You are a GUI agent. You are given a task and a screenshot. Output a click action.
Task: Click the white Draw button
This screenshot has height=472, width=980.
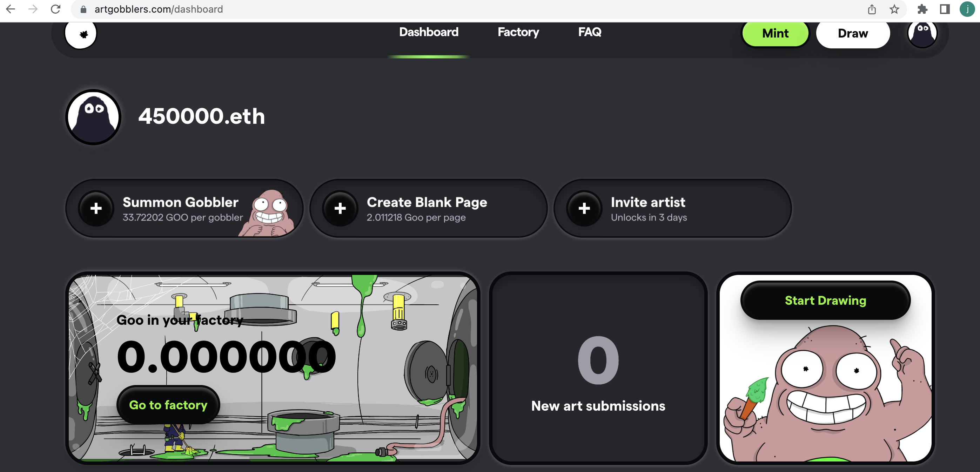click(x=853, y=33)
